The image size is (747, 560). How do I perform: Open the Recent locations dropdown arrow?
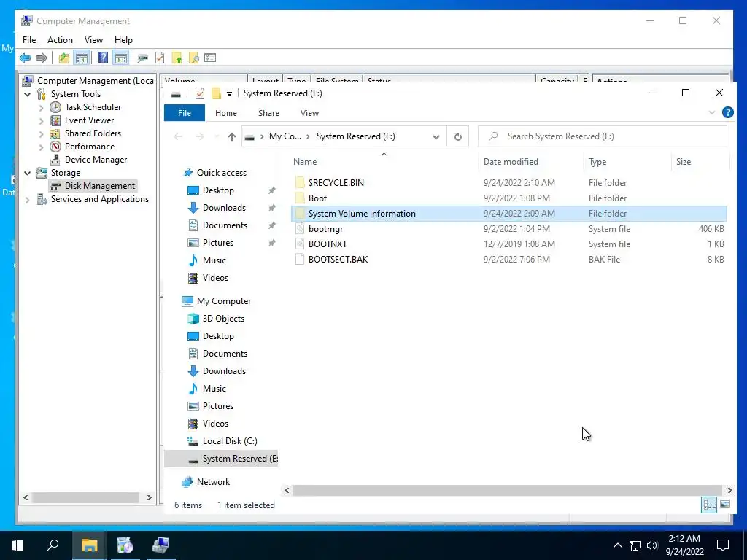coord(217,136)
